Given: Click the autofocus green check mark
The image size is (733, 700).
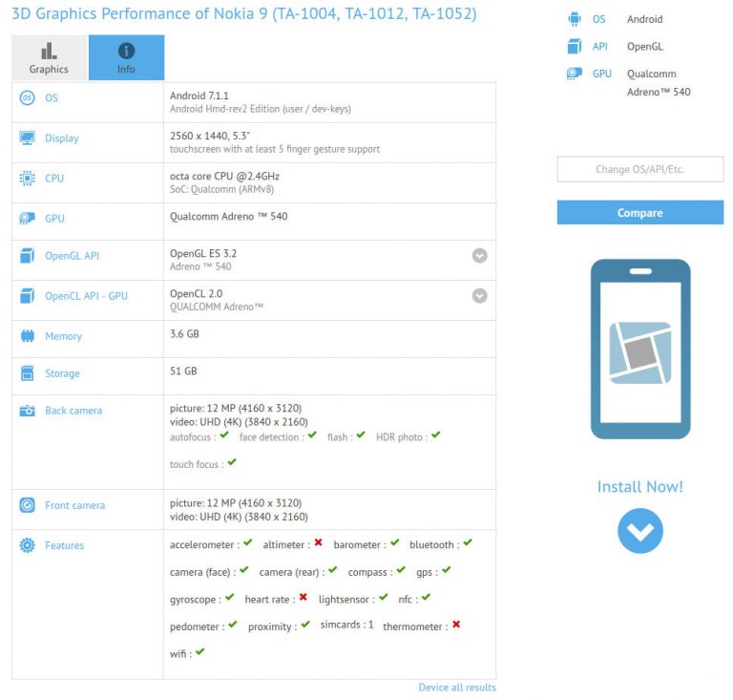Looking at the screenshot, I should coord(224,435).
